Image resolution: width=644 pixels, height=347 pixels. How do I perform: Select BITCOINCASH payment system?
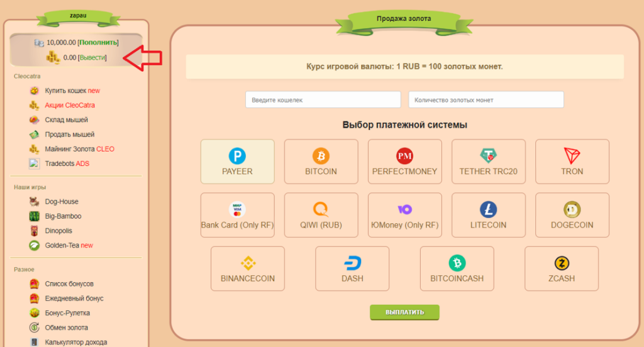click(x=457, y=268)
